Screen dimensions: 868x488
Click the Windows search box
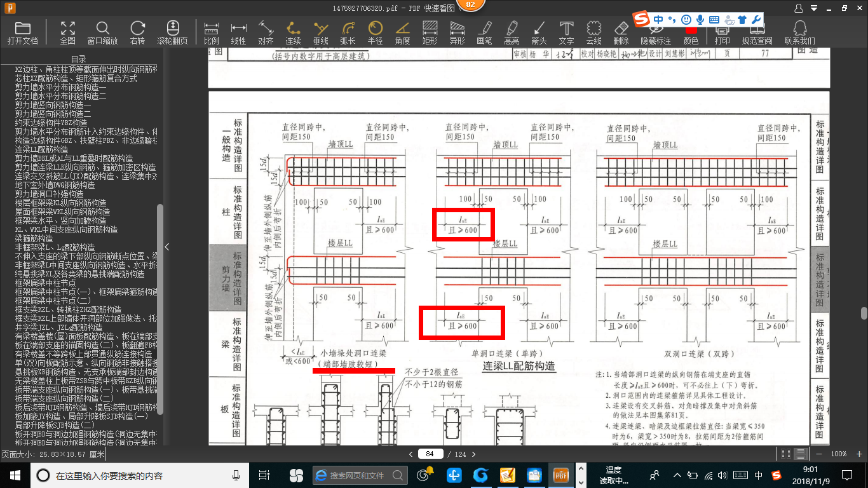(140, 475)
